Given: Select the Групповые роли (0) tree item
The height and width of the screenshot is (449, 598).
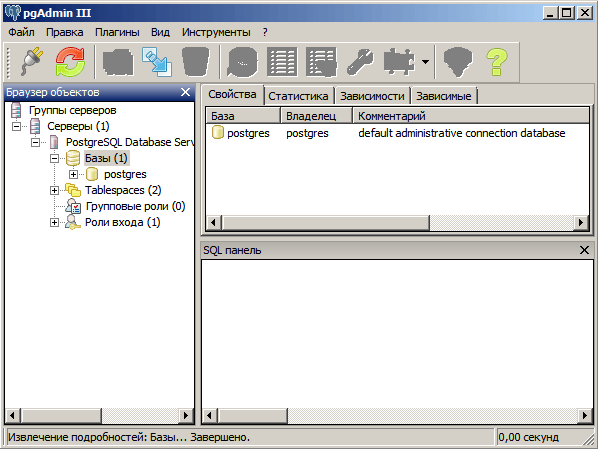Looking at the screenshot, I should click(135, 206).
